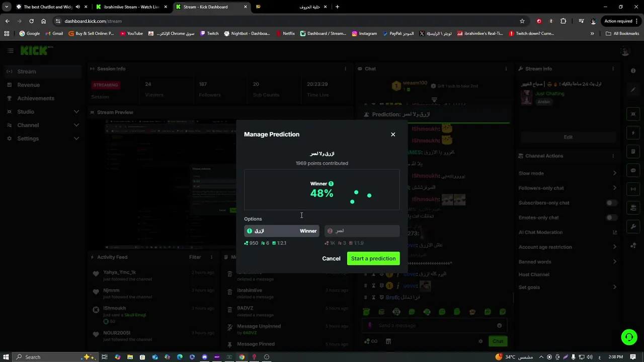
Task: Cancel the Manage Prediction dialog
Action: tap(331, 258)
